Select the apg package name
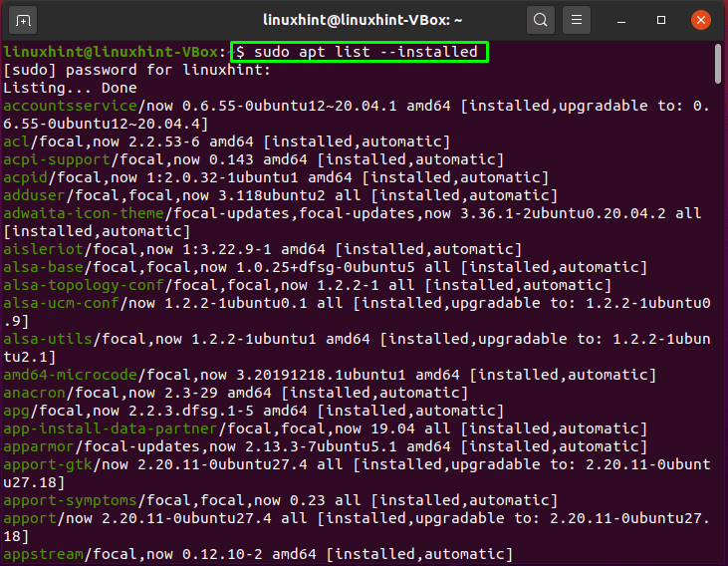 click(x=16, y=411)
